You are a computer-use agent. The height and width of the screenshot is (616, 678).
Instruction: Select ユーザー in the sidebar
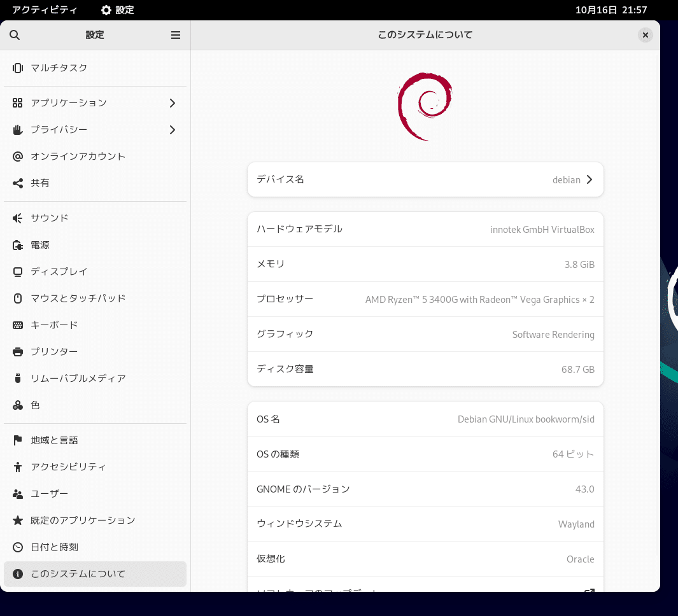tap(95, 494)
